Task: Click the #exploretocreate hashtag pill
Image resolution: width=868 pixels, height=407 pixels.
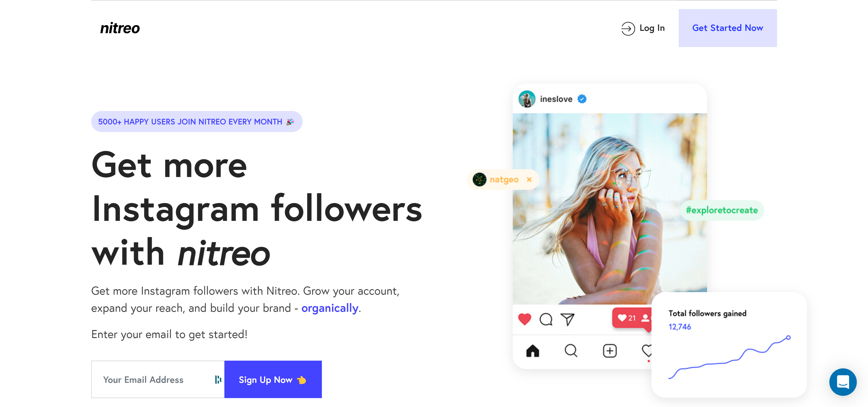Action: click(x=722, y=210)
